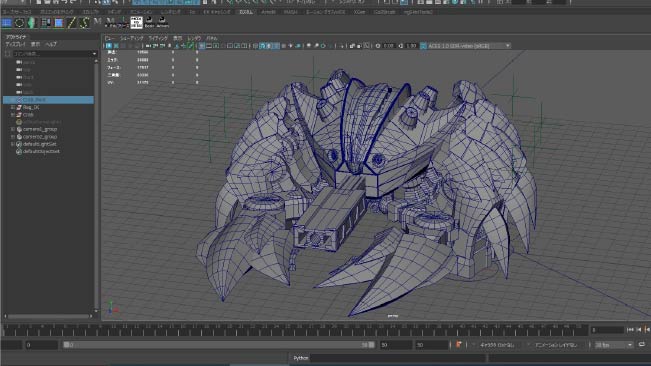Image resolution: width=651 pixels, height=366 pixels.
Task: Click the green figure shelf icon
Action: tap(32, 23)
